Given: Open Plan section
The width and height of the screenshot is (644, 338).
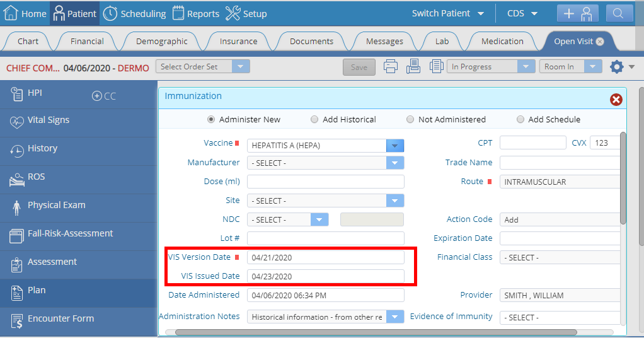Looking at the screenshot, I should (78, 293).
